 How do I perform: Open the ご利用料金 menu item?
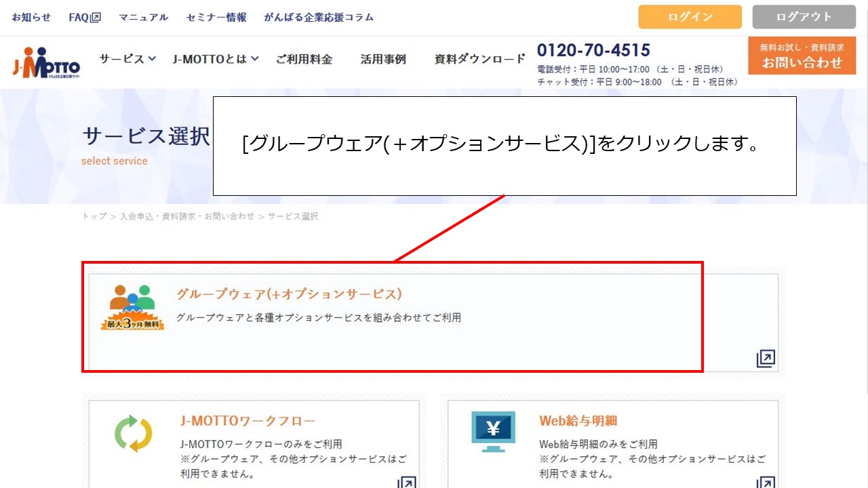tap(304, 60)
